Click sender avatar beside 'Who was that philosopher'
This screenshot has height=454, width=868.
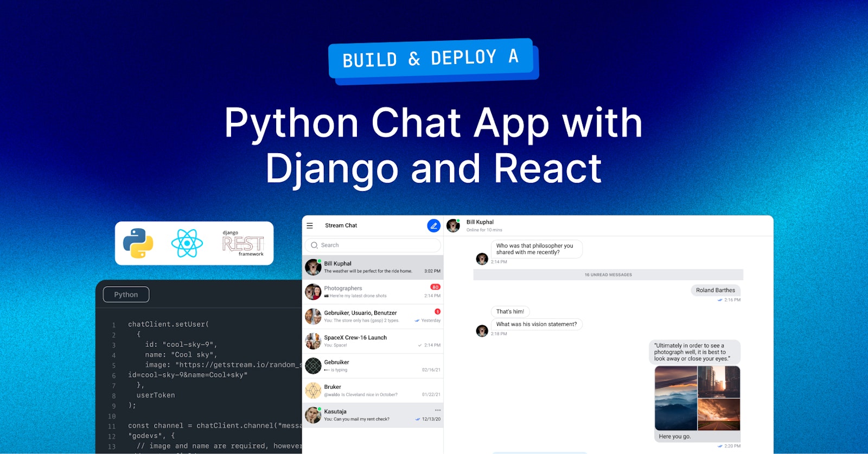coord(482,259)
